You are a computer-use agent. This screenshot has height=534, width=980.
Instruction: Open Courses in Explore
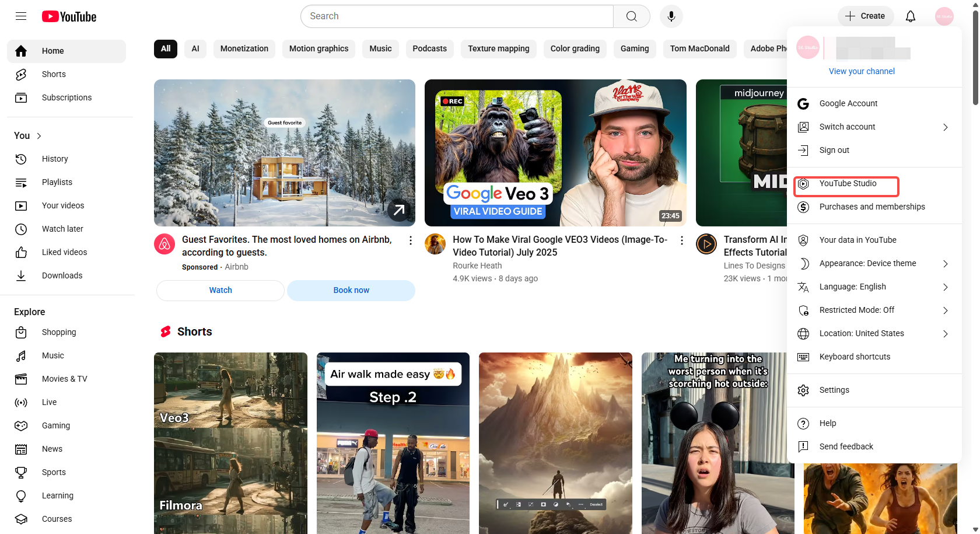click(66, 519)
